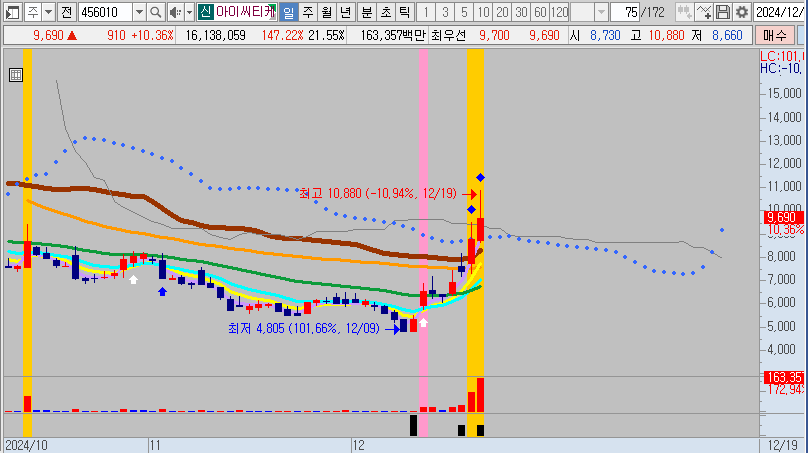Select the 틱 tick chart period
Image resolution: width=808 pixels, height=453 pixels.
(405, 12)
